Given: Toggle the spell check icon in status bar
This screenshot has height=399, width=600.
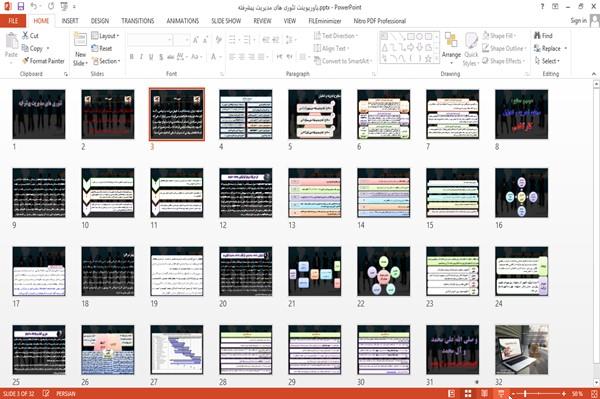Looking at the screenshot, I should pyautogui.click(x=46, y=394).
